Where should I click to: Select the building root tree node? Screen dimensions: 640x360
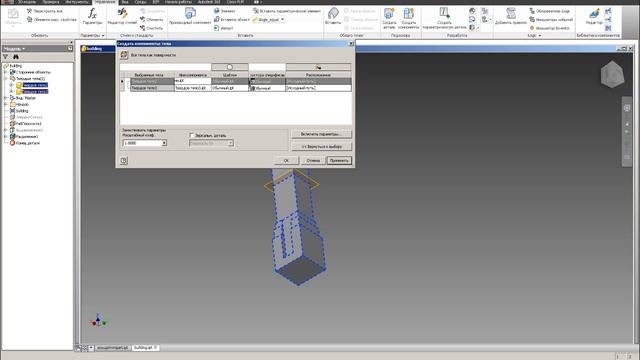pyautogui.click(x=16, y=66)
